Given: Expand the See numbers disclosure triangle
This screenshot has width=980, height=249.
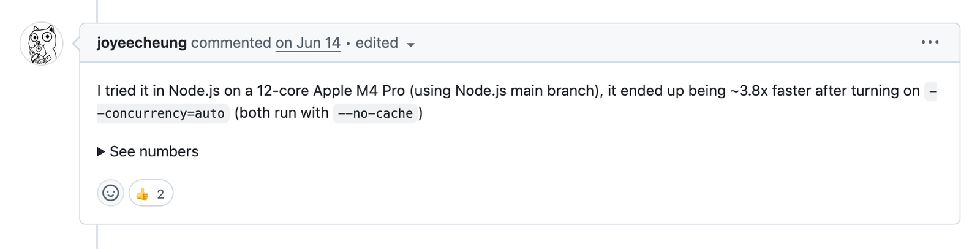Looking at the screenshot, I should coord(101,151).
